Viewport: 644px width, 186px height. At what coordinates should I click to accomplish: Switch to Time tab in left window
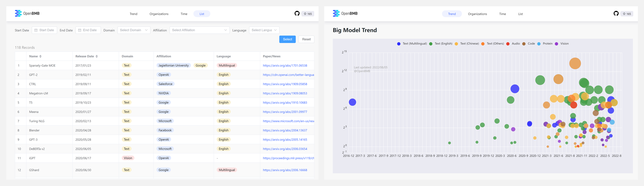184,14
